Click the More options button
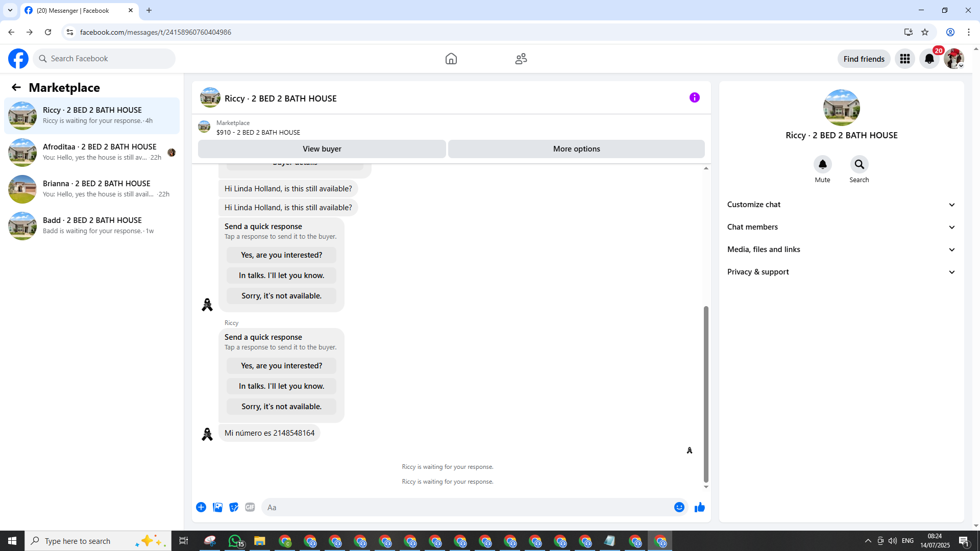980x551 pixels. [x=576, y=149]
